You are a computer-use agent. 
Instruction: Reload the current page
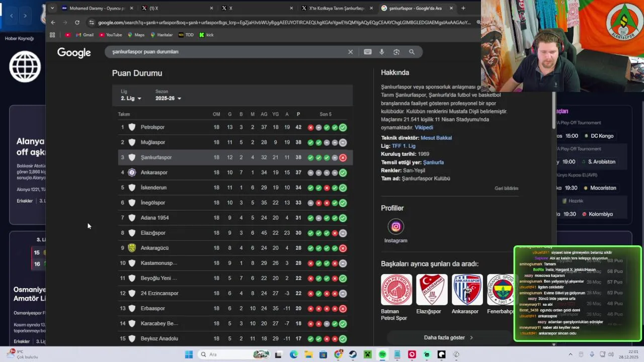point(77,23)
